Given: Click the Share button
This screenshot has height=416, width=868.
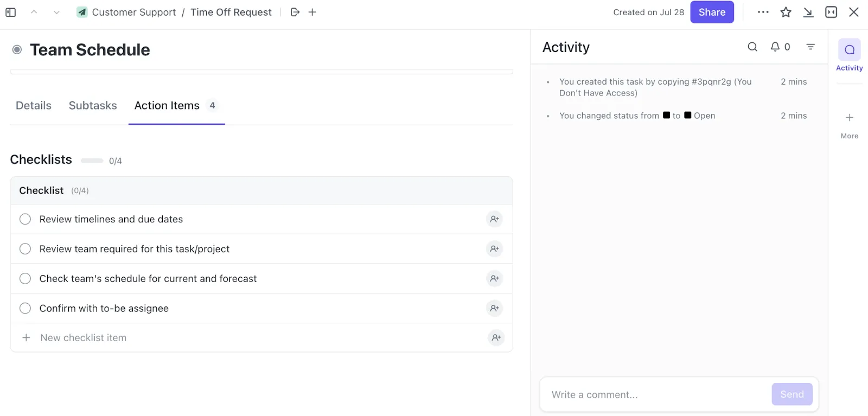Looking at the screenshot, I should coord(712,12).
